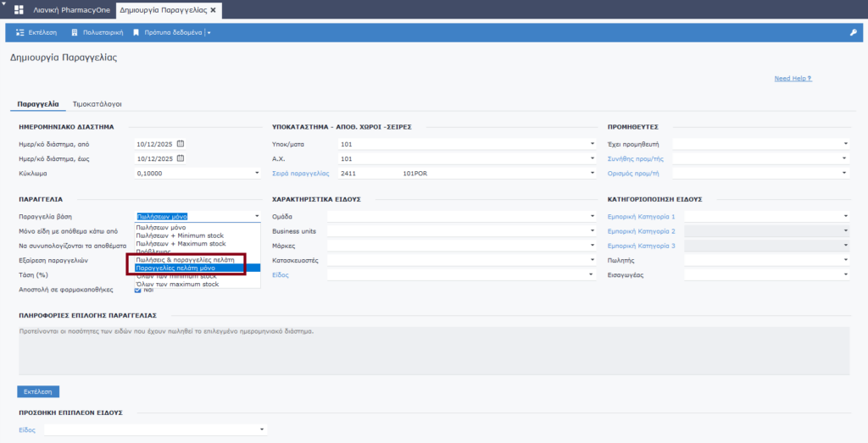Expand the Υποκ/ματα dropdown
The image size is (868, 443).
click(593, 144)
